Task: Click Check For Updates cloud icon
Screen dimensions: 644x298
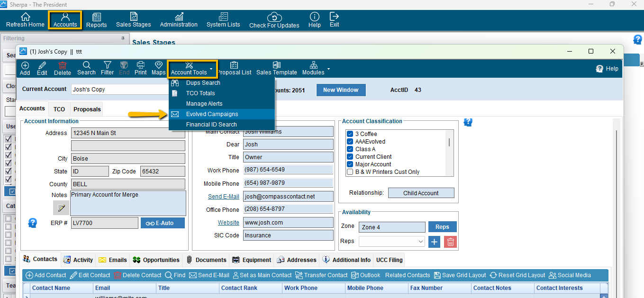Action: point(274,17)
